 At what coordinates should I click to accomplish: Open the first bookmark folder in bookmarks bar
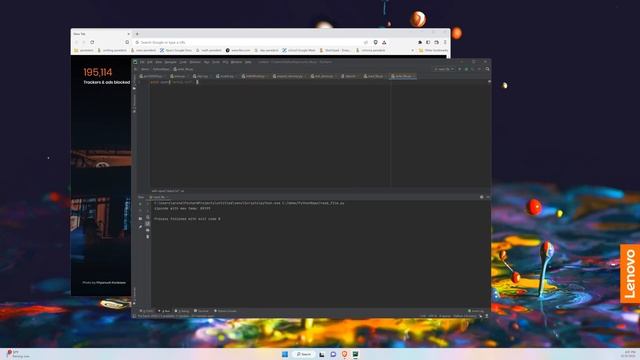tap(84, 50)
